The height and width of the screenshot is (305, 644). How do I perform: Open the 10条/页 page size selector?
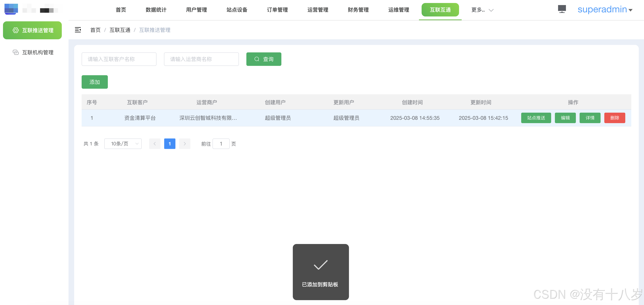[123, 144]
